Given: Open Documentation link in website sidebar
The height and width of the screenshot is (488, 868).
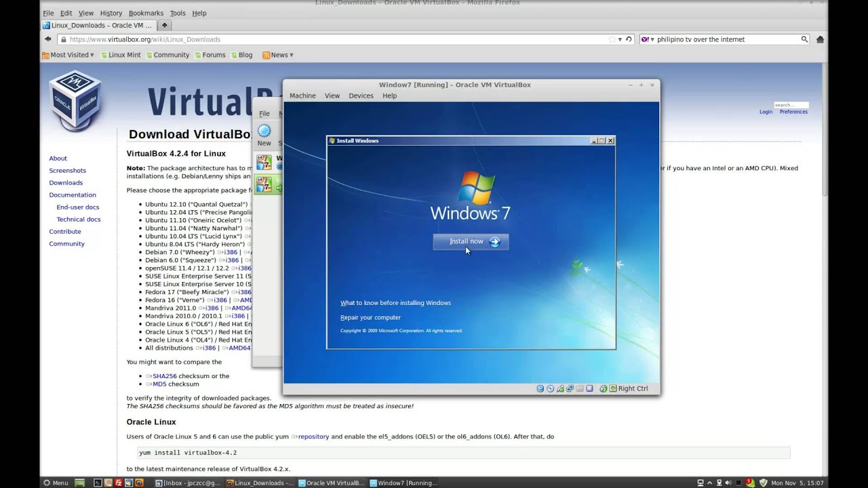Looking at the screenshot, I should point(73,195).
